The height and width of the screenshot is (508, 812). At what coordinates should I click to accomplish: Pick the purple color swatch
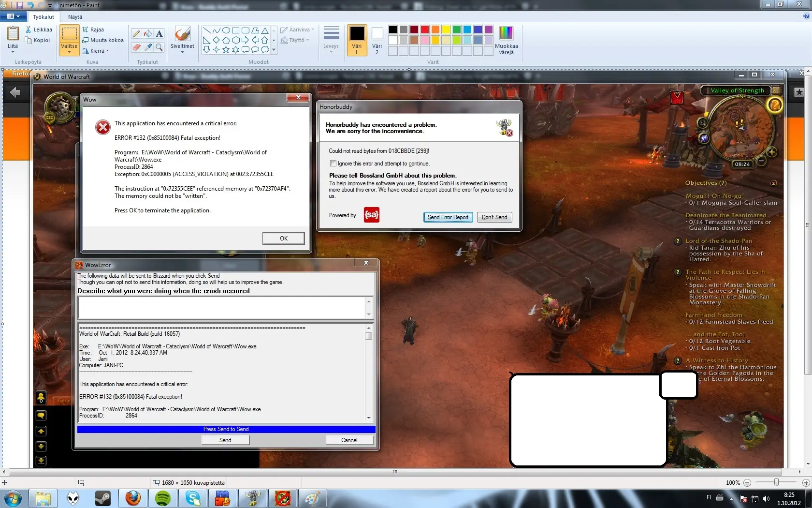click(489, 30)
